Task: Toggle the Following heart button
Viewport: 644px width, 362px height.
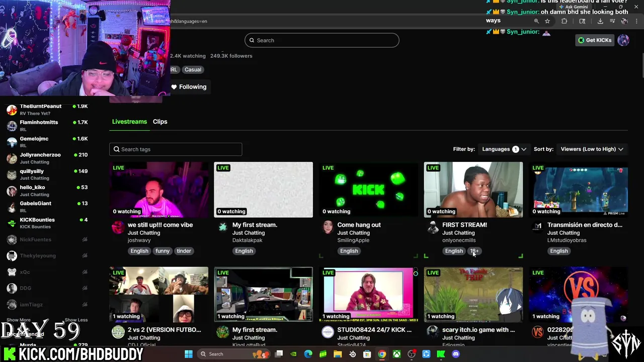Action: [189, 87]
